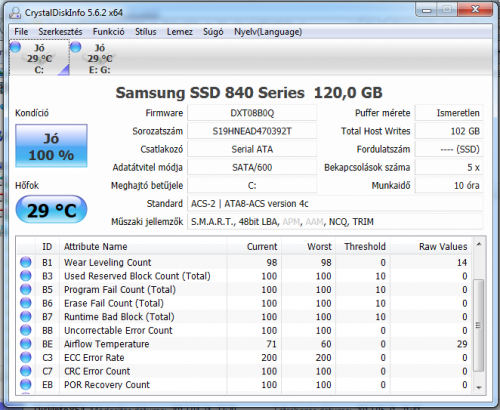The image size is (500, 410).
Task: Open the Funkció menu
Action: point(108,32)
